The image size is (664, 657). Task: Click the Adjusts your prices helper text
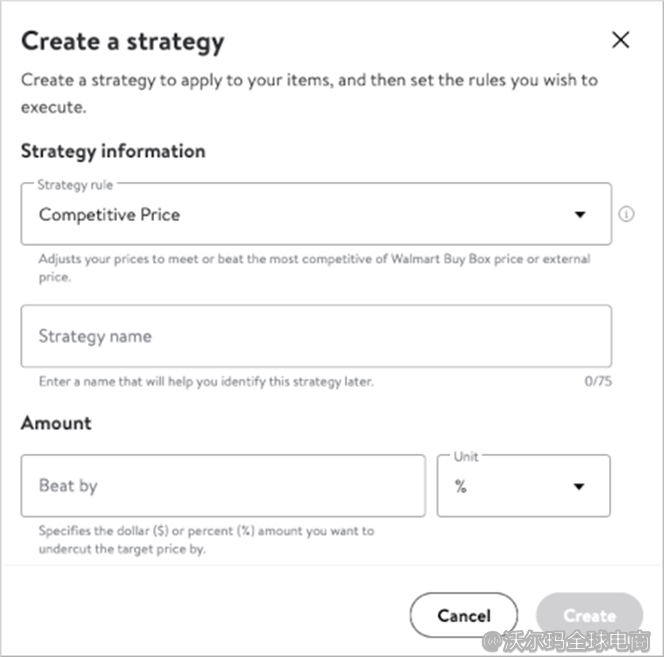click(x=314, y=267)
